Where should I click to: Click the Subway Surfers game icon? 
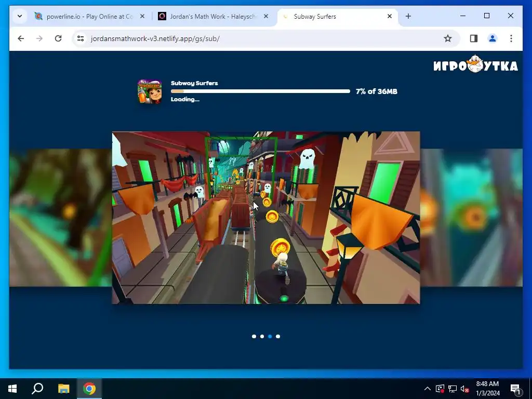pos(150,91)
